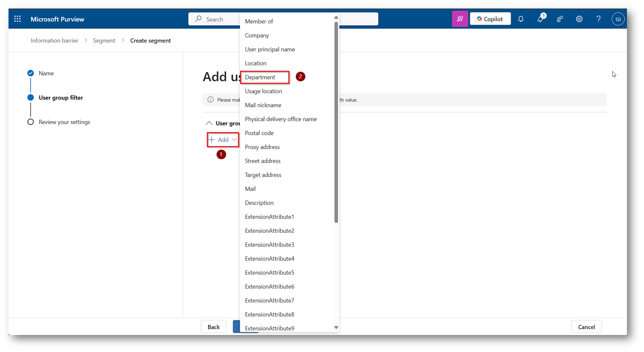Go to the Segment breadcrumb
644x352 pixels.
point(104,41)
